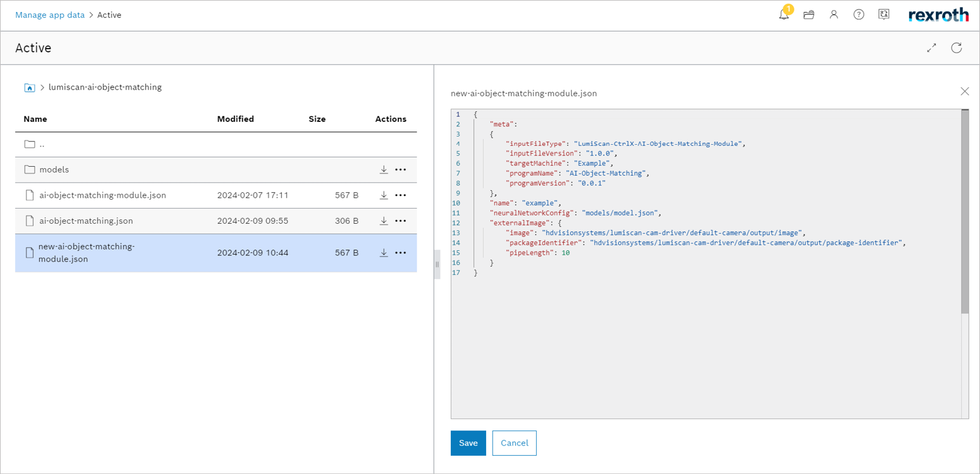The height and width of the screenshot is (474, 980).
Task: Expand the Active view to fullscreen
Action: [931, 48]
